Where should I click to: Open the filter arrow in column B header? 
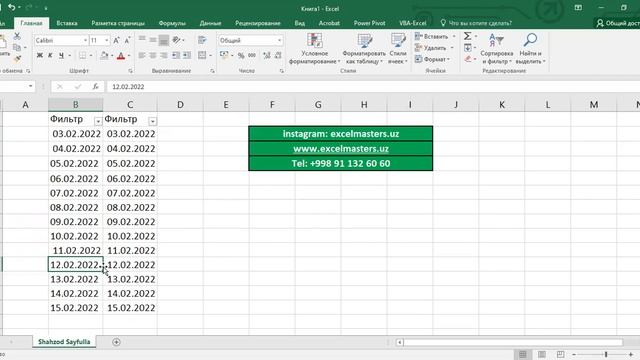point(98,121)
